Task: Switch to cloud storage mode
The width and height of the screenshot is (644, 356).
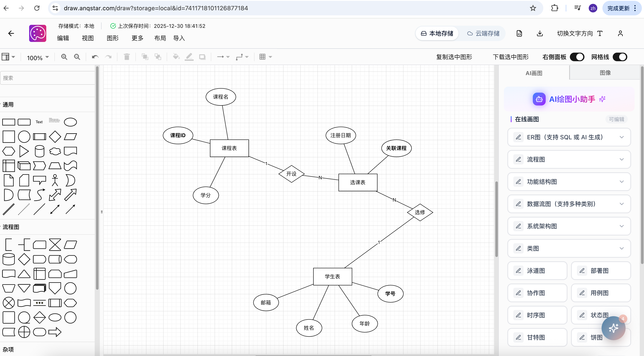Action: (x=483, y=33)
